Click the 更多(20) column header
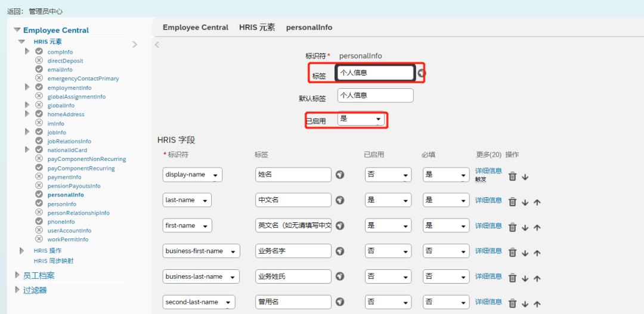 [489, 155]
